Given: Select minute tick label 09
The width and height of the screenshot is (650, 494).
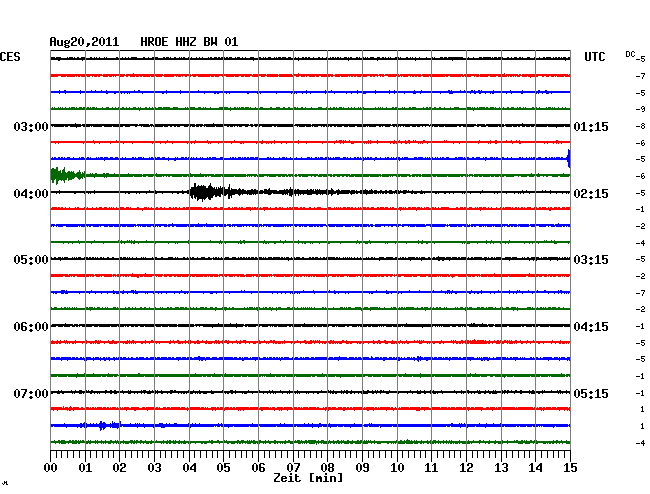Looking at the screenshot, I should tap(362, 468).
